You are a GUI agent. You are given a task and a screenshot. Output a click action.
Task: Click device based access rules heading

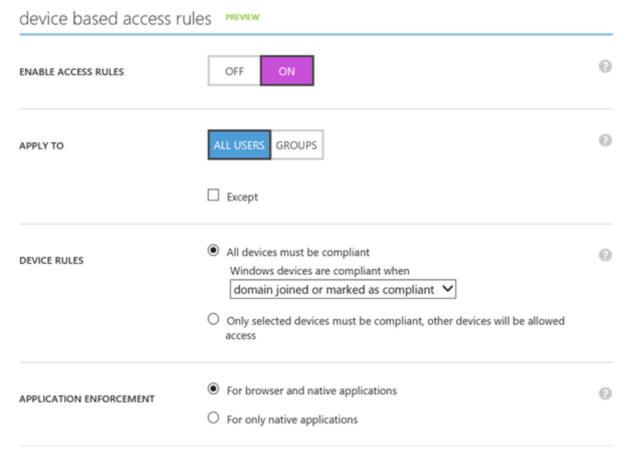coord(115,17)
